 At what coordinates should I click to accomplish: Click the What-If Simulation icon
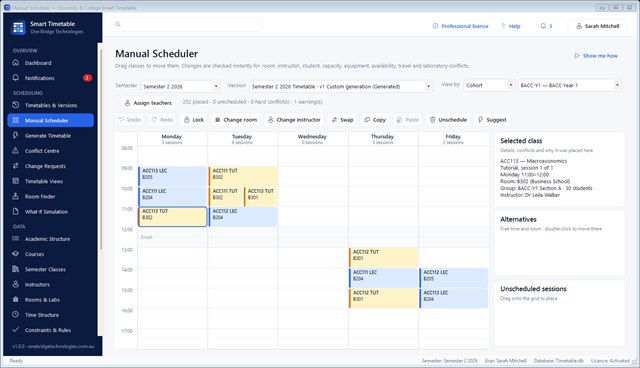(x=16, y=211)
